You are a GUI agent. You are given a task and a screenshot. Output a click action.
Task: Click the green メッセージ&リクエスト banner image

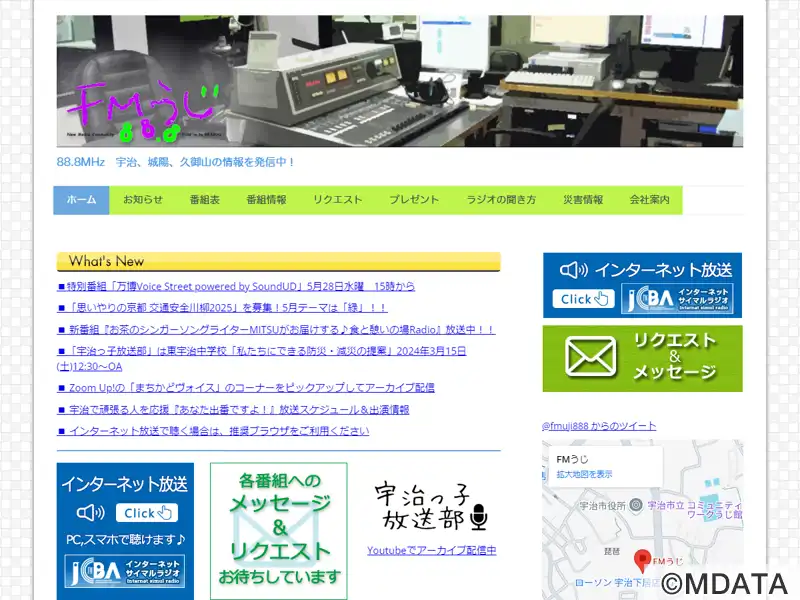[x=279, y=531]
